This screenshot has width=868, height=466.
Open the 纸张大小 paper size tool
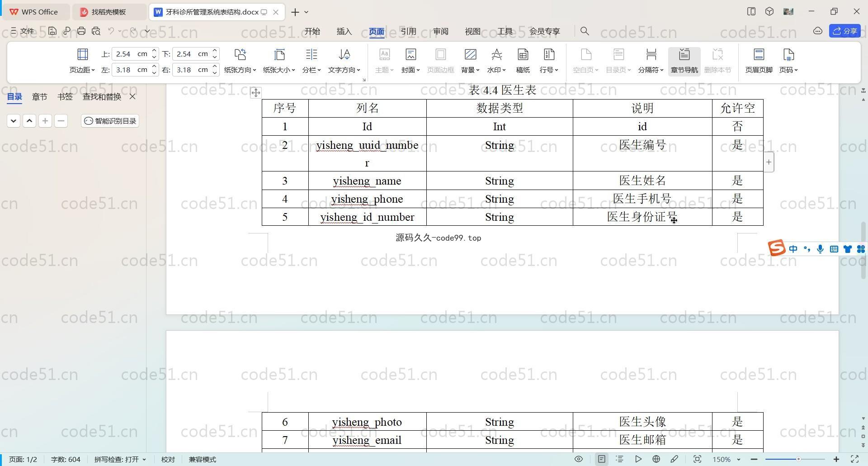(279, 60)
